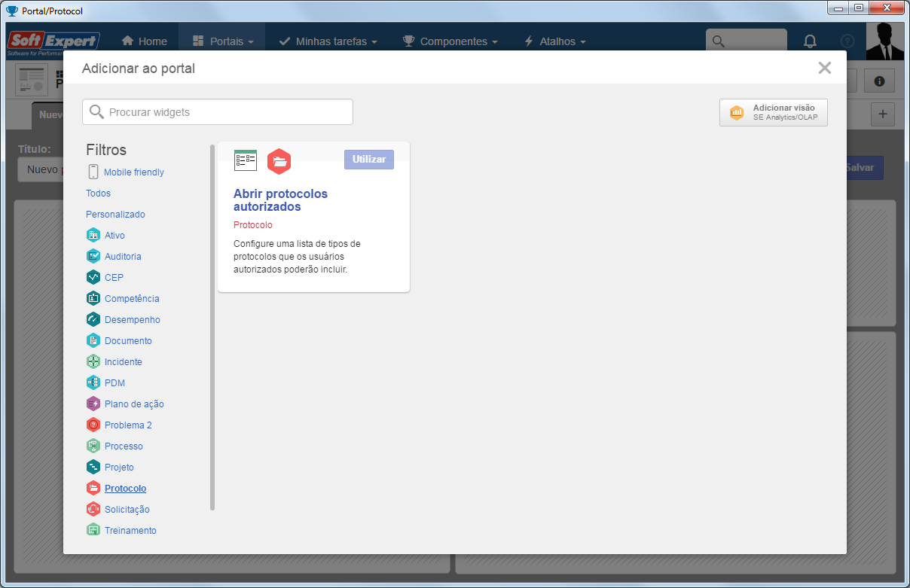Click the Documento filter icon

coord(93,340)
